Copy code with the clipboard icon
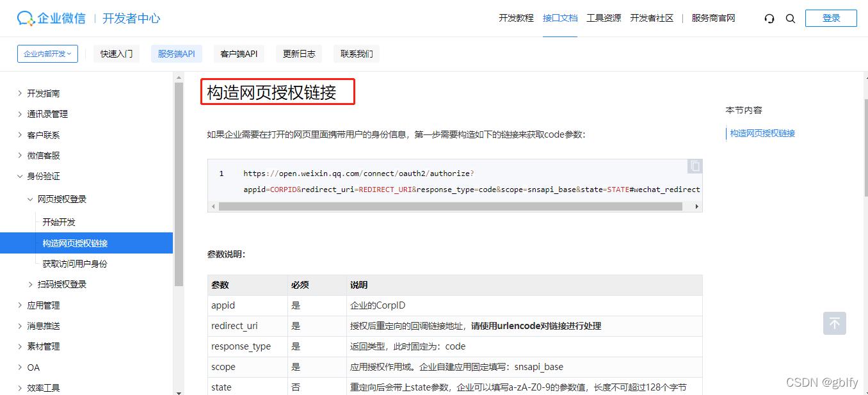 tap(695, 166)
